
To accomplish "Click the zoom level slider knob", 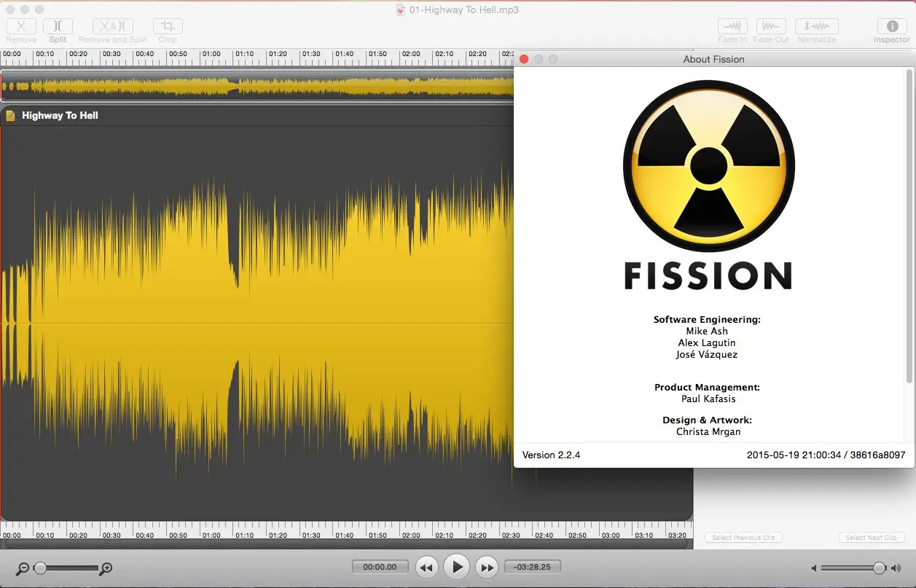I will point(41,568).
